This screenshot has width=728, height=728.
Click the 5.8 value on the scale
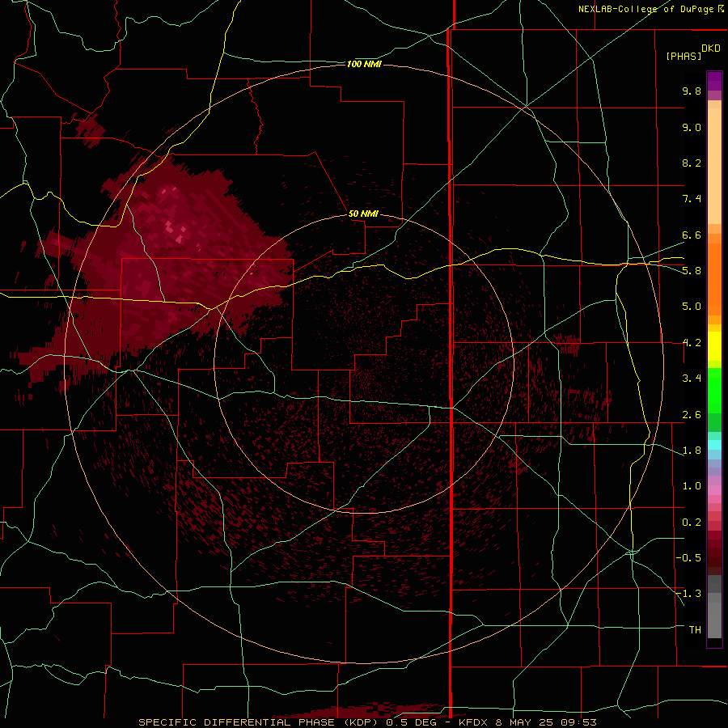click(692, 271)
